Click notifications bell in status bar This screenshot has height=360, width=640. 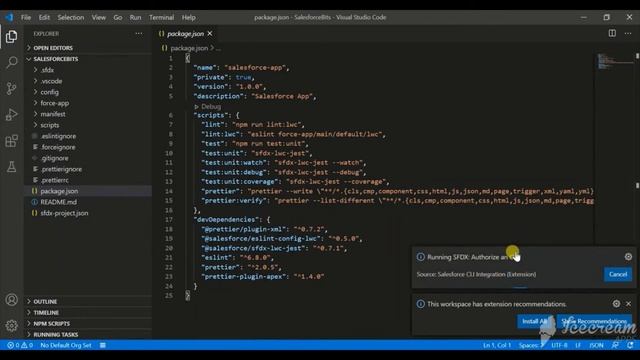631,345
